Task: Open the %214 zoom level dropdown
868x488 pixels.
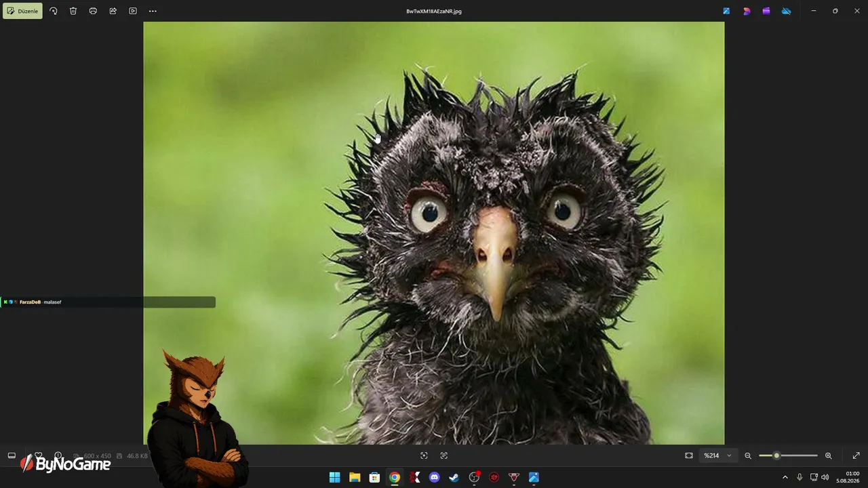Action: pos(717,455)
